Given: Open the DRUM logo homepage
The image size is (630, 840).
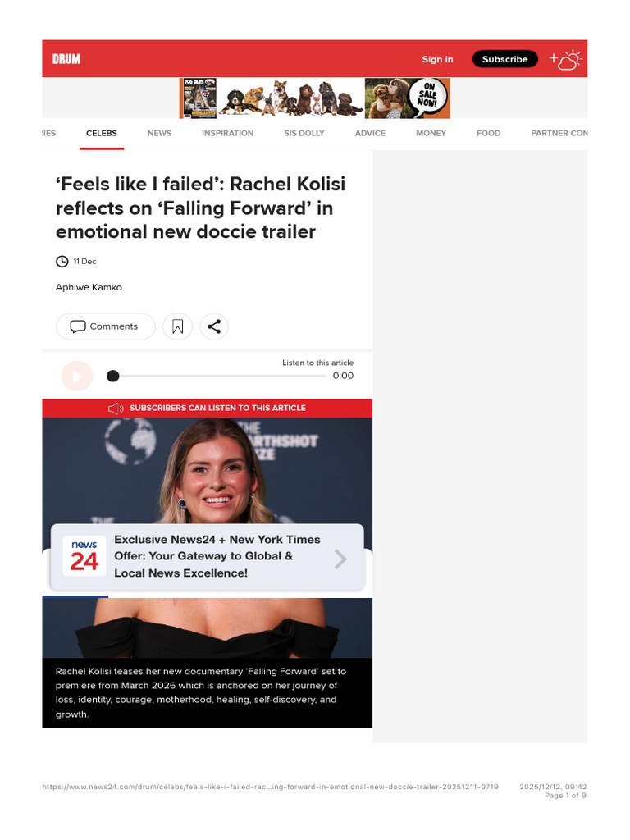Looking at the screenshot, I should (66, 59).
